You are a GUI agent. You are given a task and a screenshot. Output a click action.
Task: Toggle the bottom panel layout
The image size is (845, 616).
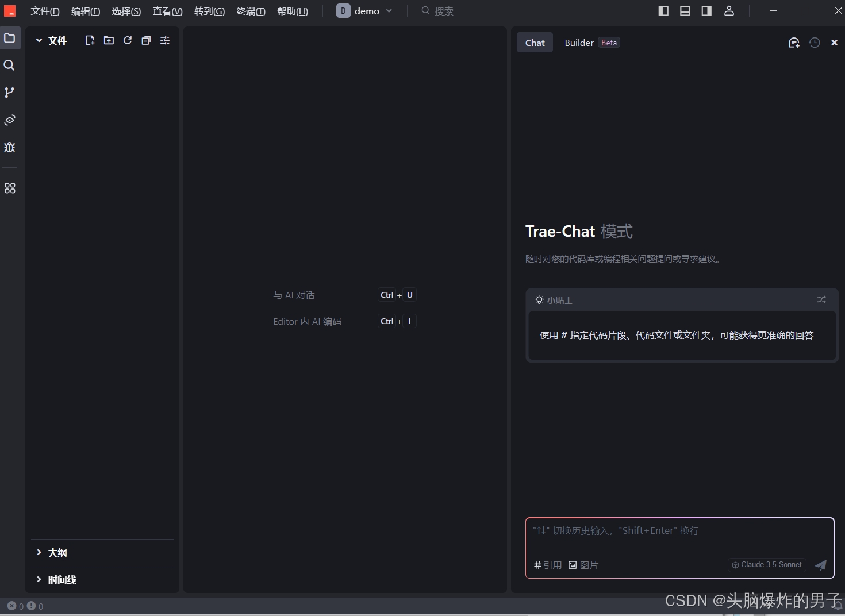pos(685,11)
